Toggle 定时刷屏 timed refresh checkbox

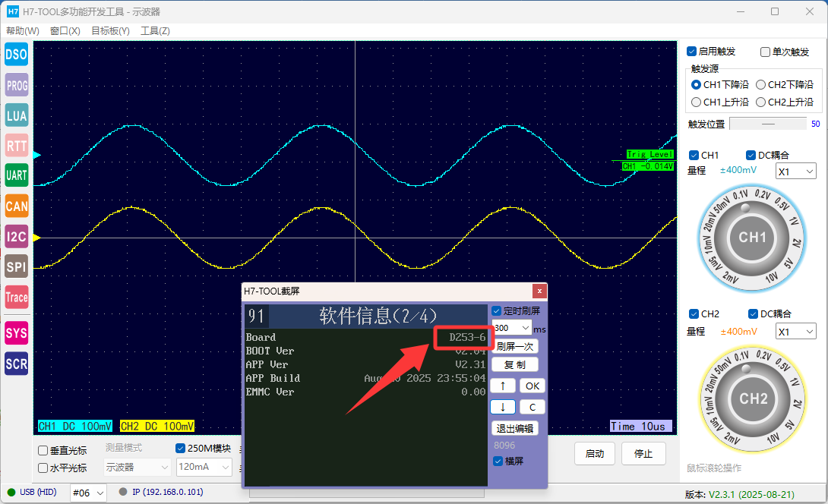pos(497,311)
